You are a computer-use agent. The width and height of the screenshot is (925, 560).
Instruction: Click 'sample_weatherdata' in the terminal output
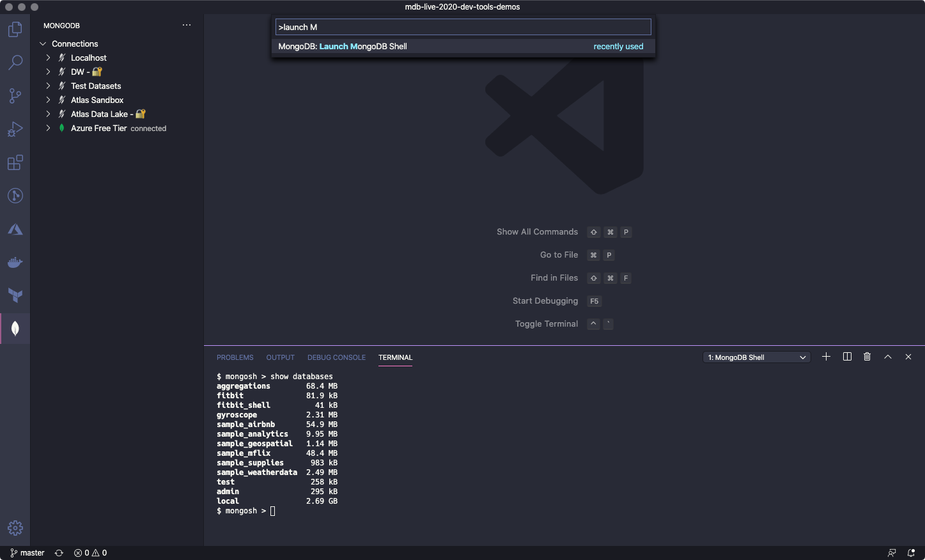point(257,472)
